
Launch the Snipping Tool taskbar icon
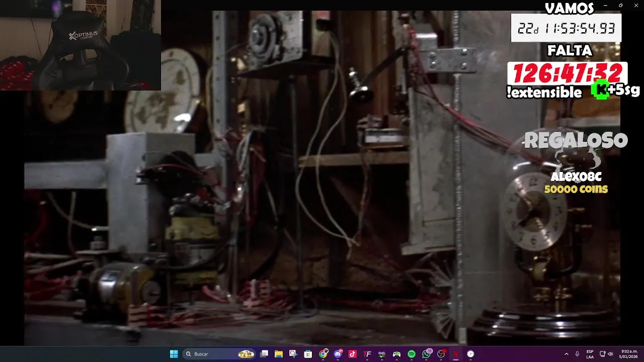293,354
